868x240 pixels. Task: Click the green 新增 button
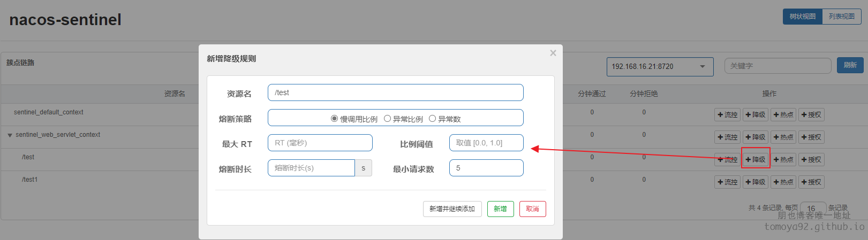pos(501,208)
